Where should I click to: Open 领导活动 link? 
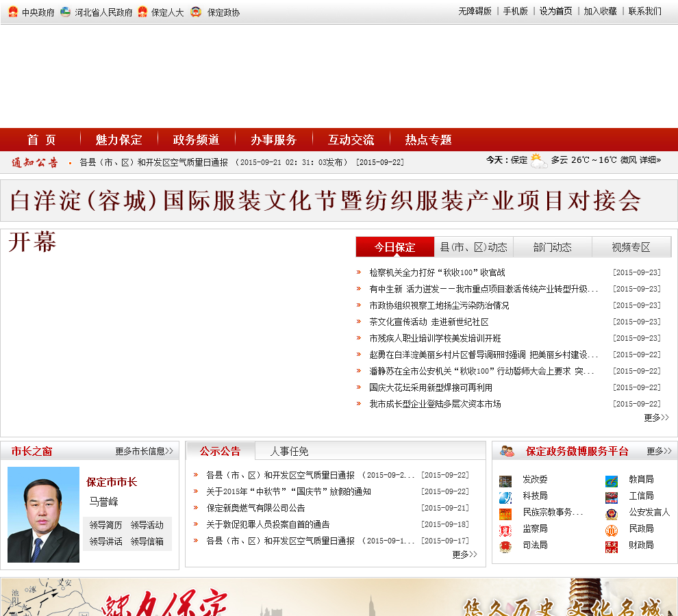pyautogui.click(x=147, y=525)
